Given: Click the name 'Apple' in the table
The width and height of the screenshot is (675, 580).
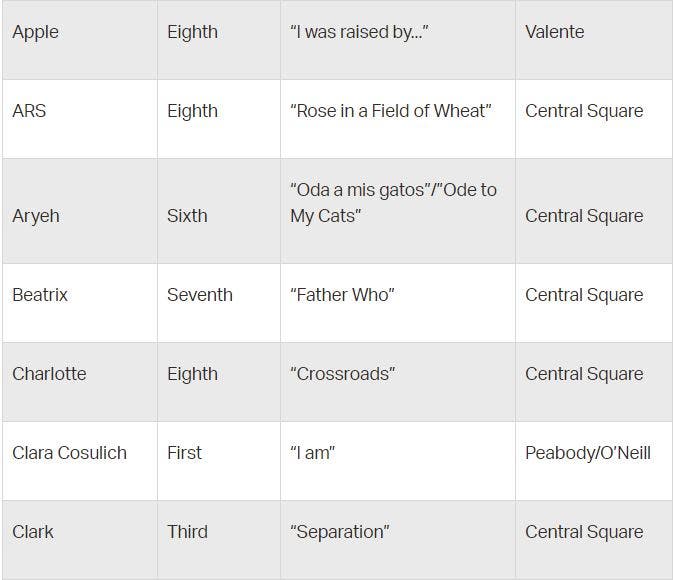Looking at the screenshot, I should (35, 32).
